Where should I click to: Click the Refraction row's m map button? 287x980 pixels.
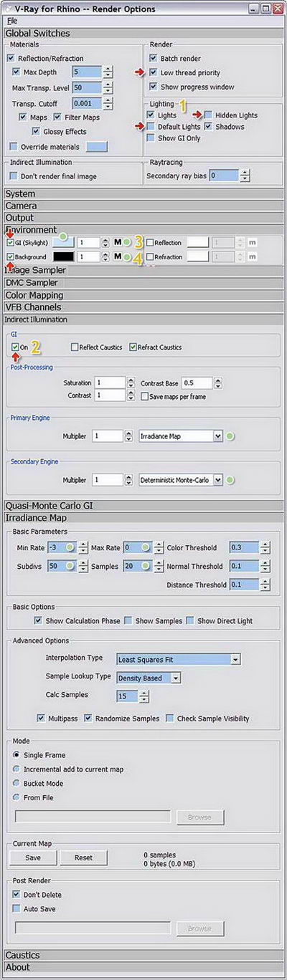[x=252, y=256]
